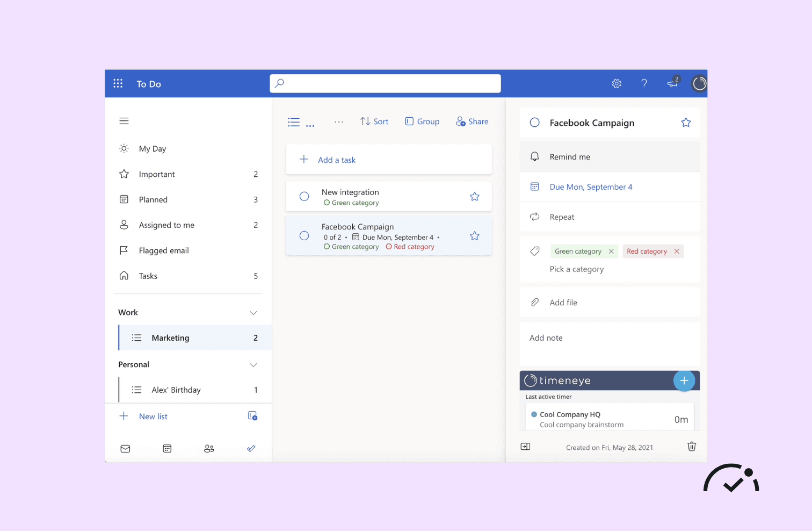Open list options three dots menu
Image resolution: width=812 pixels, height=531 pixels.
point(339,122)
